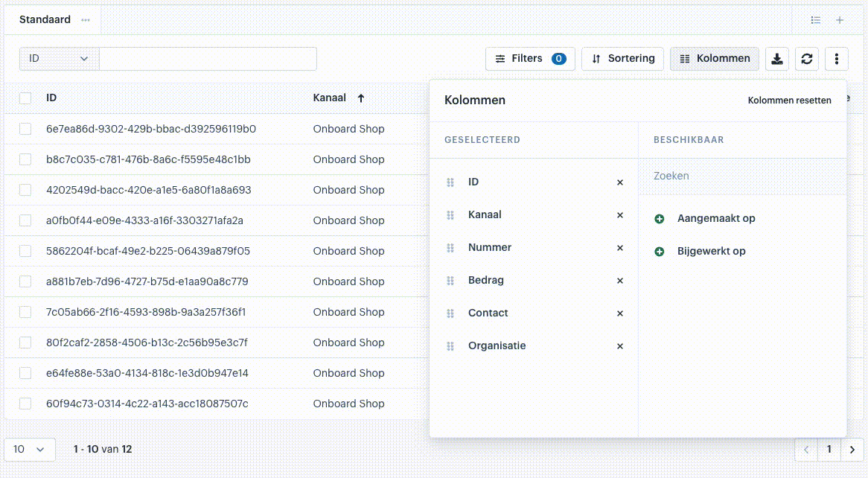Add the Aangemaakt op column
This screenshot has width=868, height=478.
(660, 219)
